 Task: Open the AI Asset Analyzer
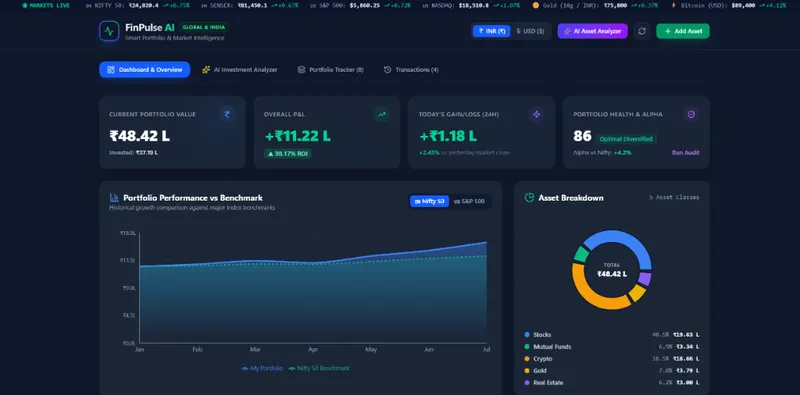[592, 31]
